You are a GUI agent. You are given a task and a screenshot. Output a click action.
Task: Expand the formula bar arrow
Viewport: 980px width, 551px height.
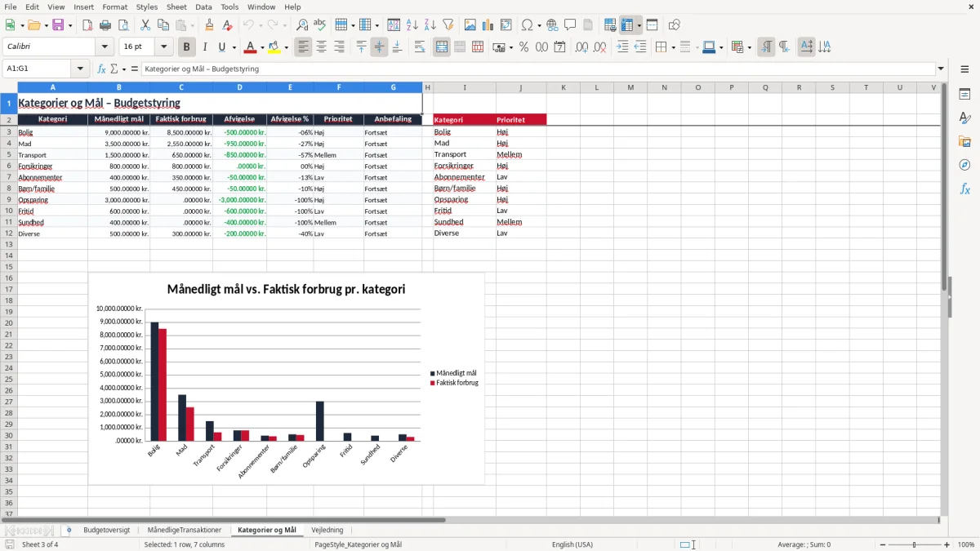coord(941,69)
